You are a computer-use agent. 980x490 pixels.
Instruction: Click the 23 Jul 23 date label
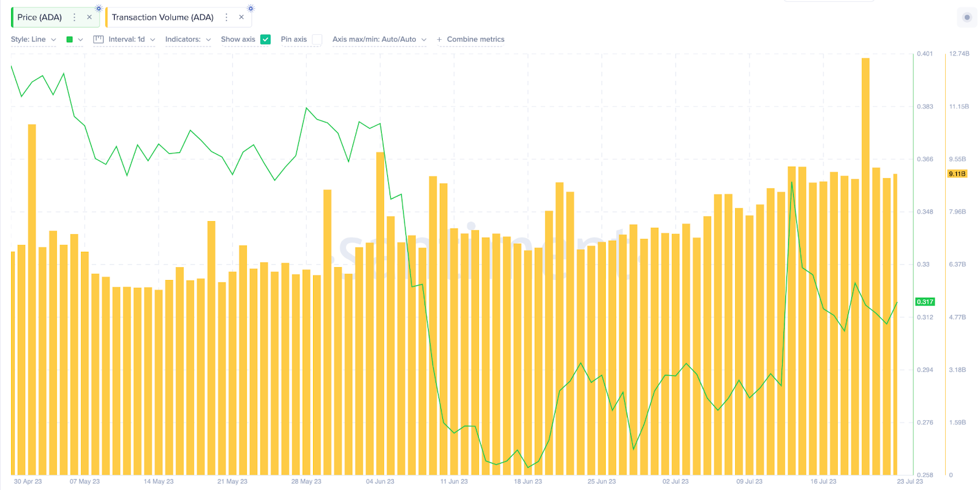[910, 481]
